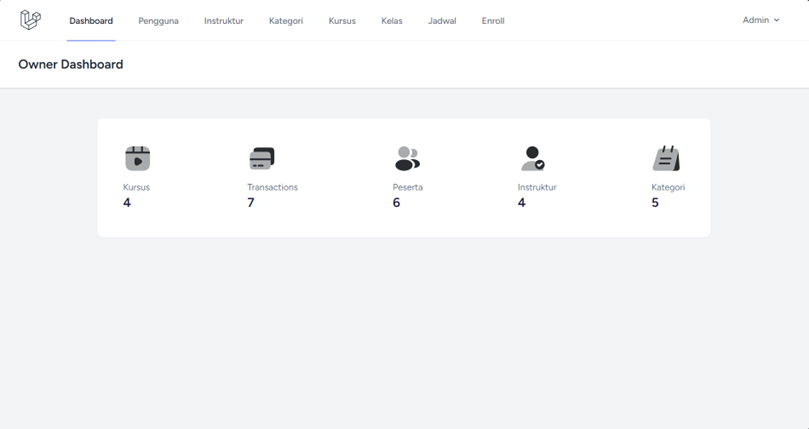Click the Transactions stat label

[272, 187]
